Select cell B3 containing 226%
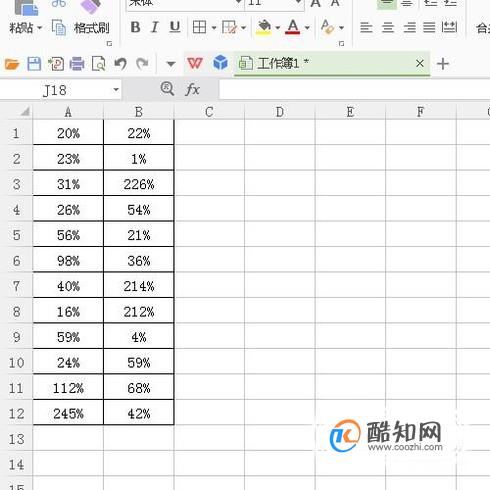The image size is (490, 490). click(x=139, y=183)
